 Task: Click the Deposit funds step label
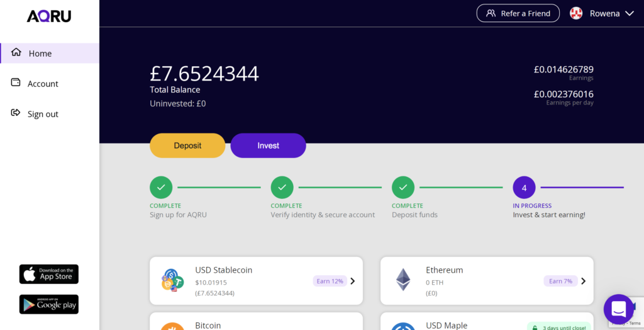click(415, 215)
